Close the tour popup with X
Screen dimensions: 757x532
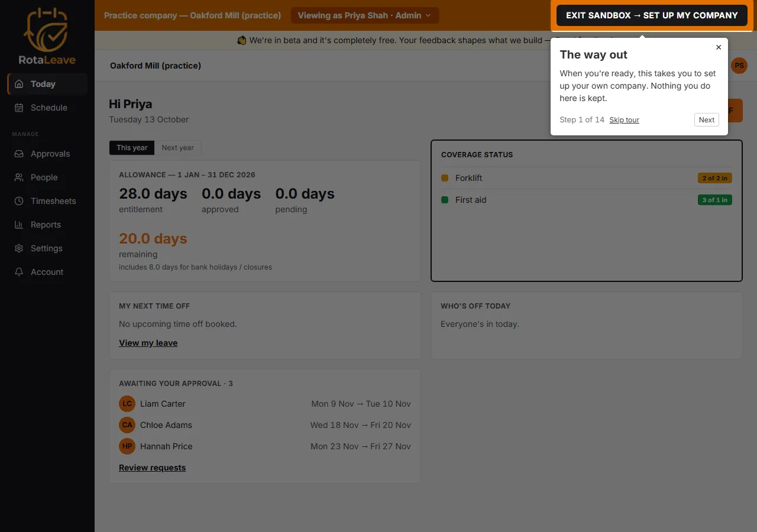pyautogui.click(x=719, y=47)
